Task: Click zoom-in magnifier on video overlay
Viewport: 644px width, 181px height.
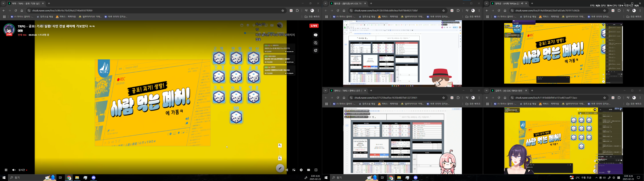Action: click(280, 145)
